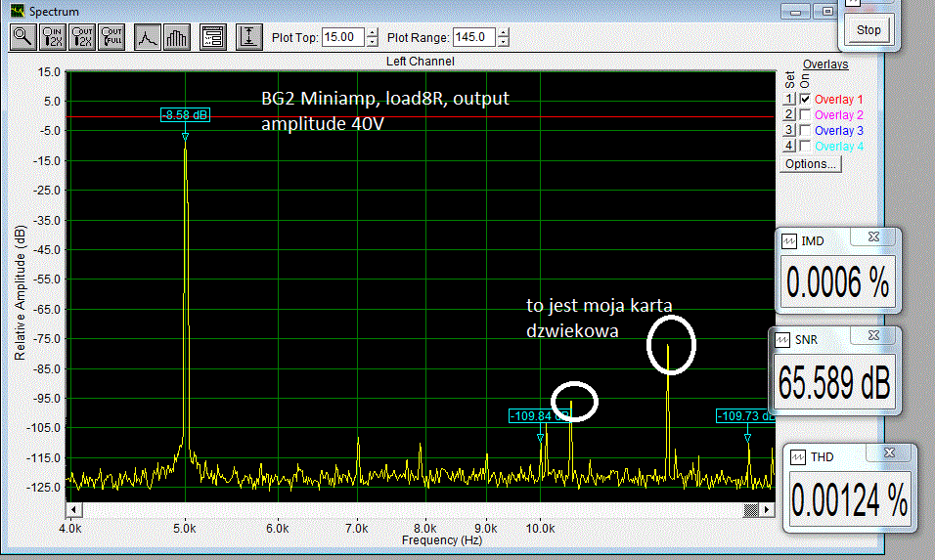Click the frequency scrollbar left arrow

(x=73, y=509)
